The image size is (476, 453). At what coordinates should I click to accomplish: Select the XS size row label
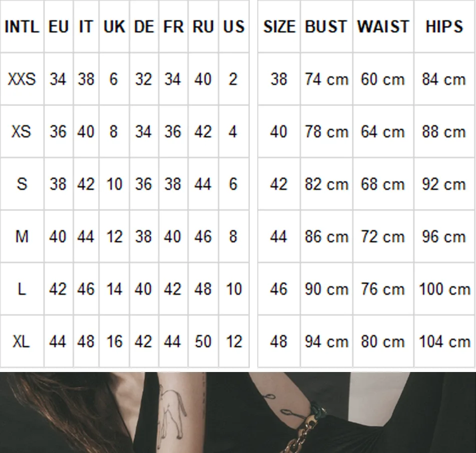click(x=22, y=131)
